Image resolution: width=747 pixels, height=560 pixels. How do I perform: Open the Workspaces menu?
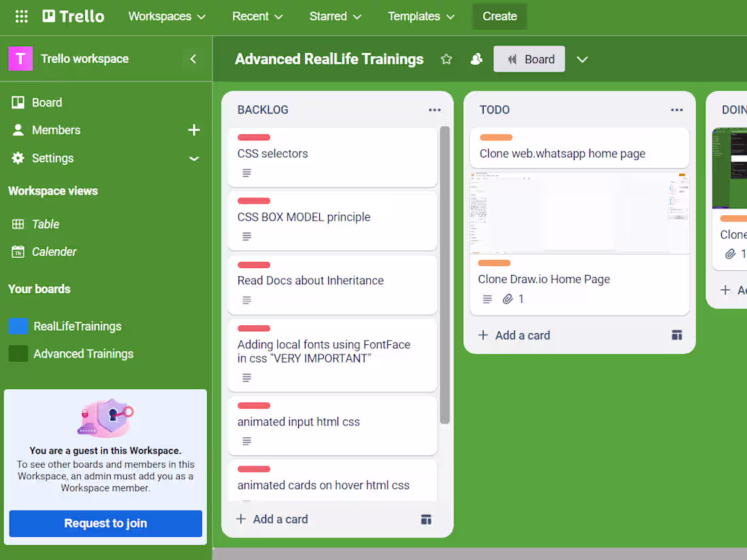point(166,17)
